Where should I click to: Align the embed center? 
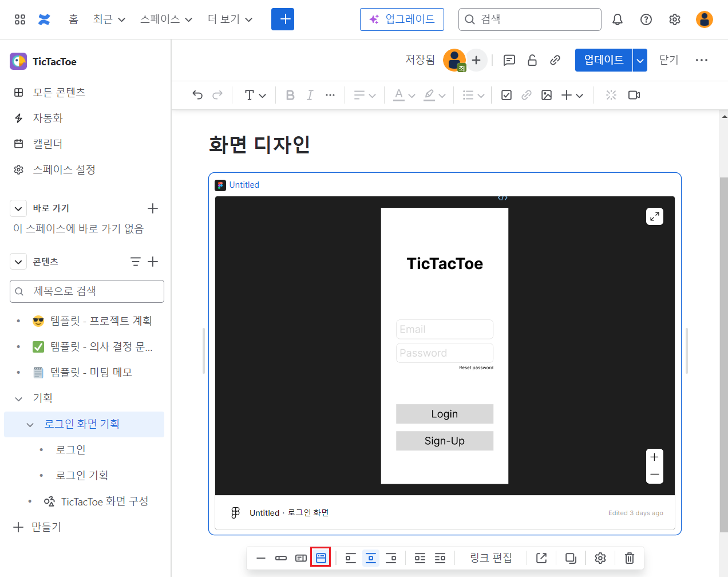371,558
